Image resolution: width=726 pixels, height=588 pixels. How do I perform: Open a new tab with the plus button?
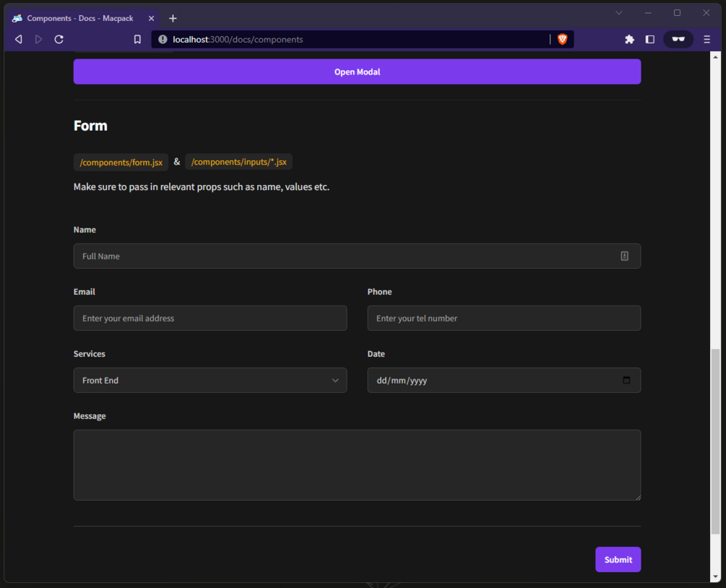coord(173,18)
